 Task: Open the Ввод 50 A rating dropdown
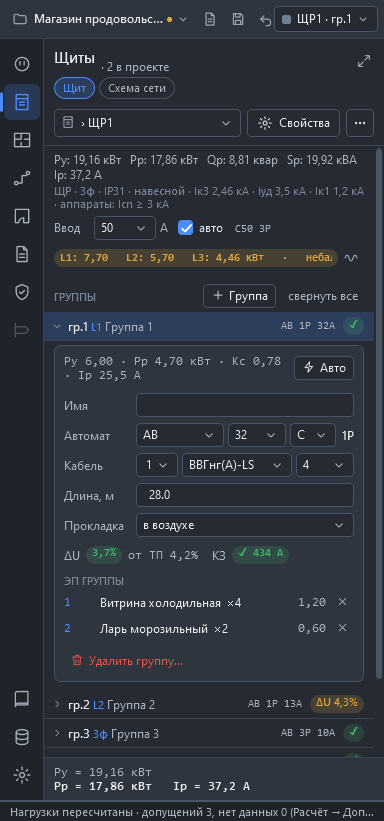click(x=125, y=228)
